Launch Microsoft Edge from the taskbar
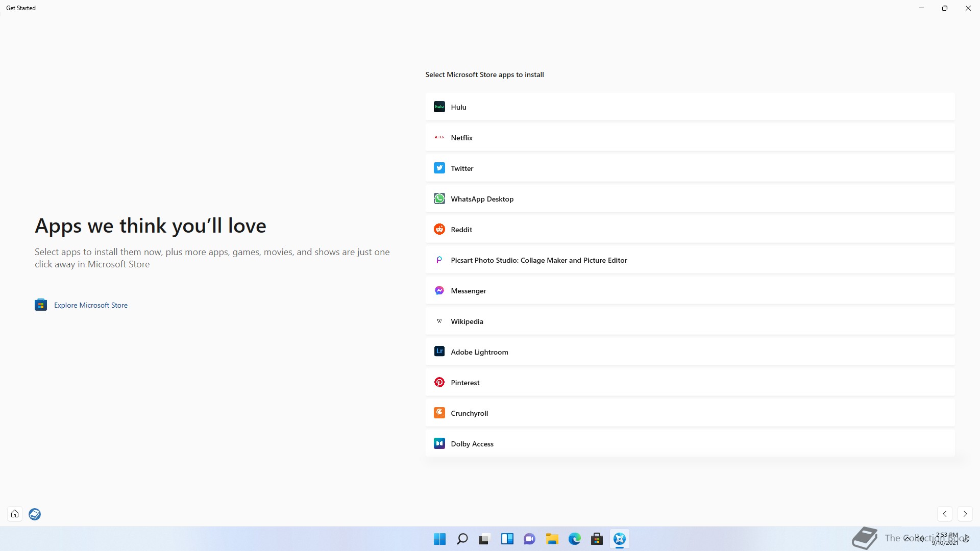Image resolution: width=980 pixels, height=551 pixels. click(574, 539)
